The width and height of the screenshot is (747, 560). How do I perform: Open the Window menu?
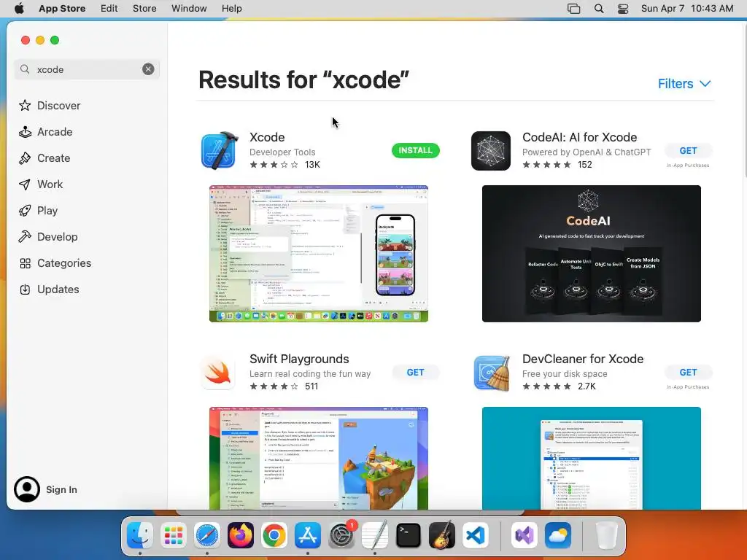(x=189, y=9)
